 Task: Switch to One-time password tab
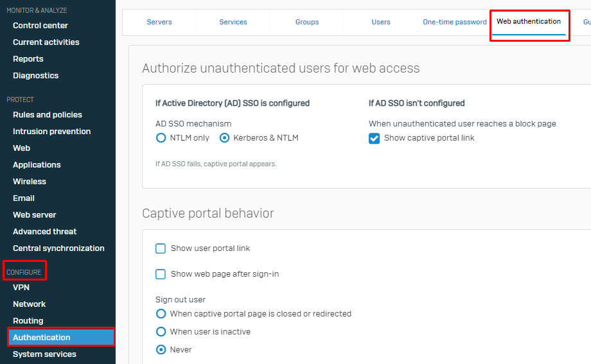pyautogui.click(x=454, y=22)
